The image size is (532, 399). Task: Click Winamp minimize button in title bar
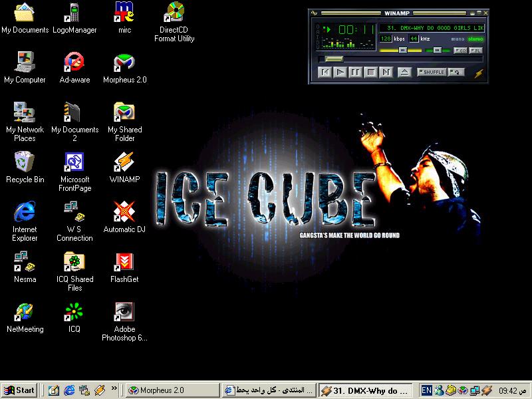(x=472, y=13)
